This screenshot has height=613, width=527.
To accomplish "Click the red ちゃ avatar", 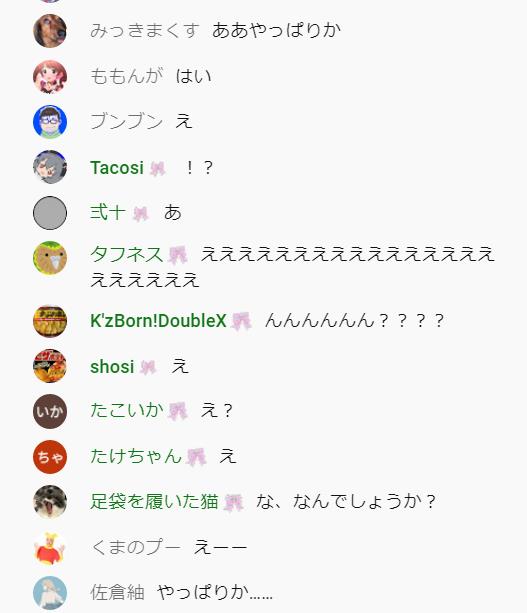I will tap(50, 457).
